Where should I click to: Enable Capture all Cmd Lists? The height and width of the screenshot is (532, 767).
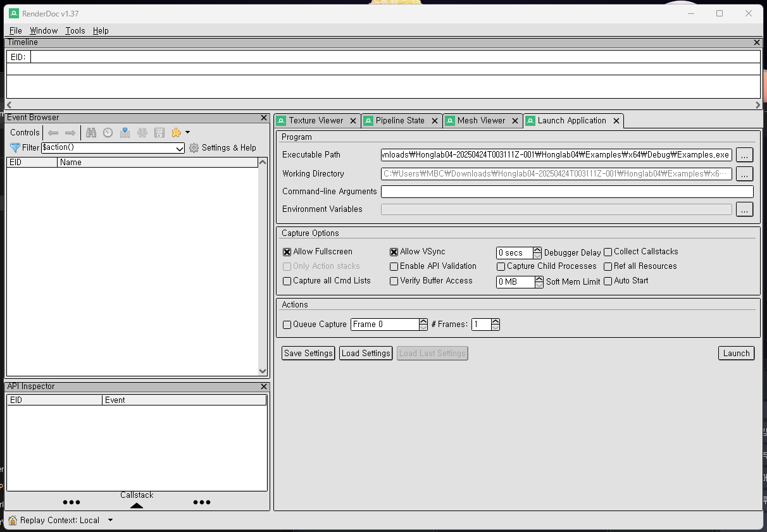tap(287, 281)
